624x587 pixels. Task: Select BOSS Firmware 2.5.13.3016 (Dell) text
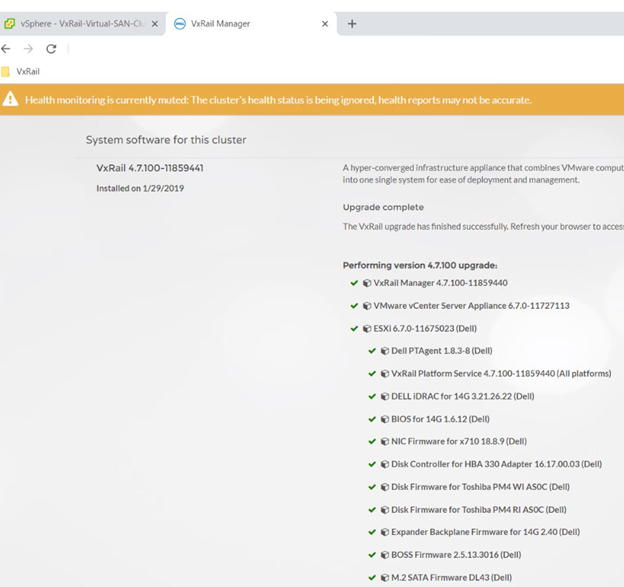click(456, 555)
